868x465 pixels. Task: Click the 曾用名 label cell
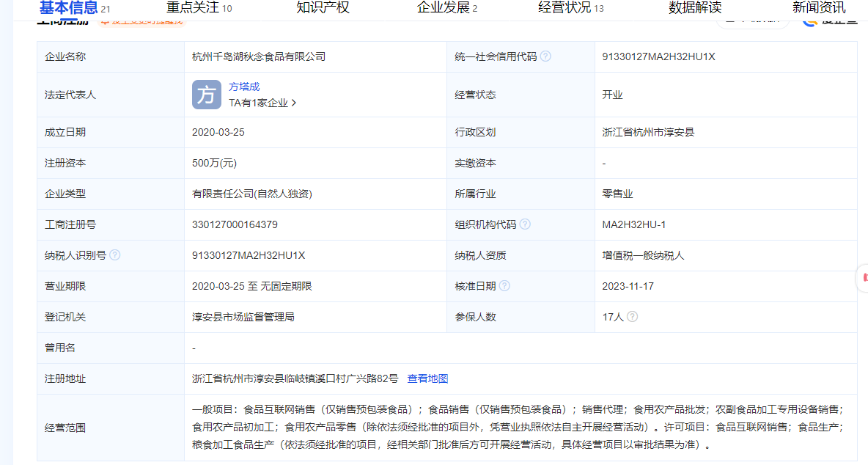point(111,348)
